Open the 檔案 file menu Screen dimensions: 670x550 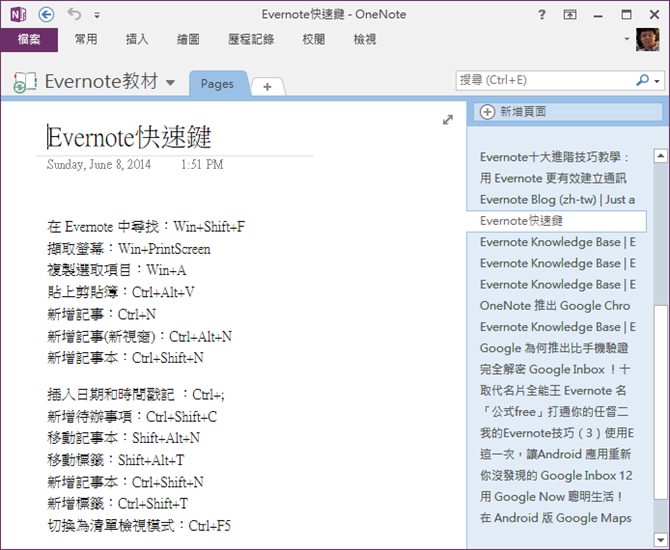point(29,40)
